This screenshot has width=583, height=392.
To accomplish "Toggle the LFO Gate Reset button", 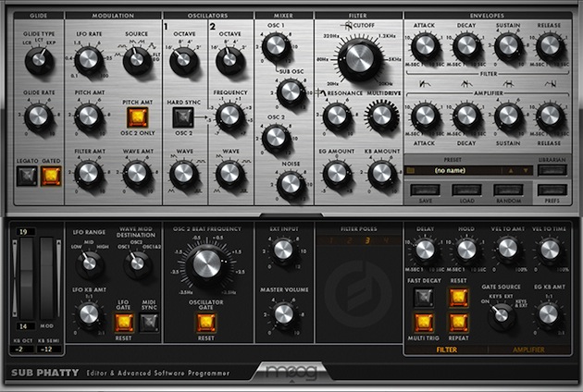I will point(124,322).
